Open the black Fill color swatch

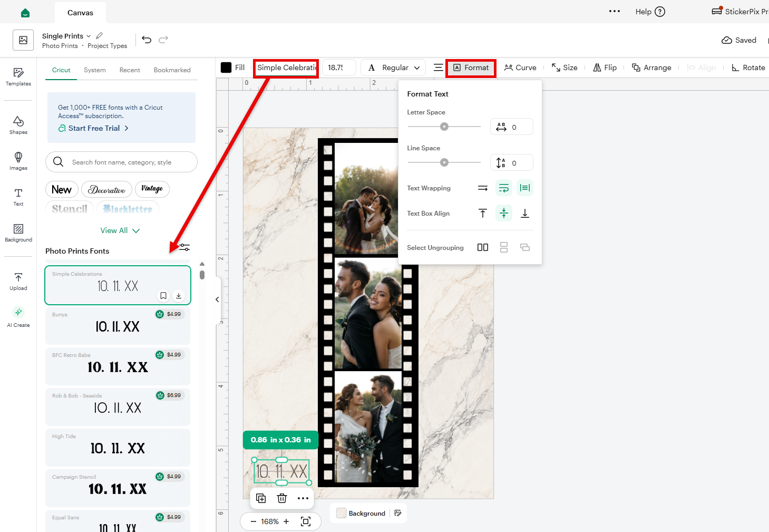click(x=226, y=67)
